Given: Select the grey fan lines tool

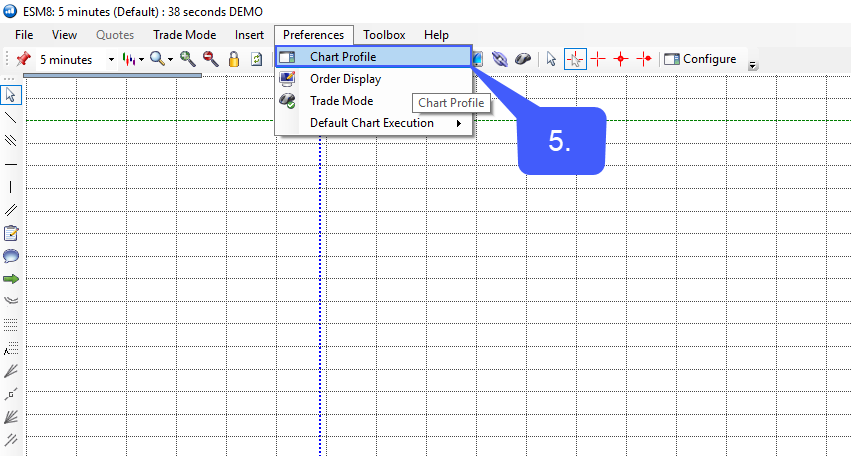Looking at the screenshot, I should tap(11, 371).
